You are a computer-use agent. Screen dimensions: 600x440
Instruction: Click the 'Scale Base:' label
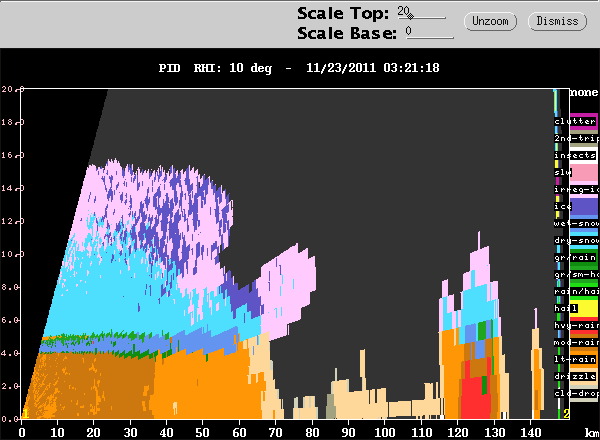[x=347, y=33]
